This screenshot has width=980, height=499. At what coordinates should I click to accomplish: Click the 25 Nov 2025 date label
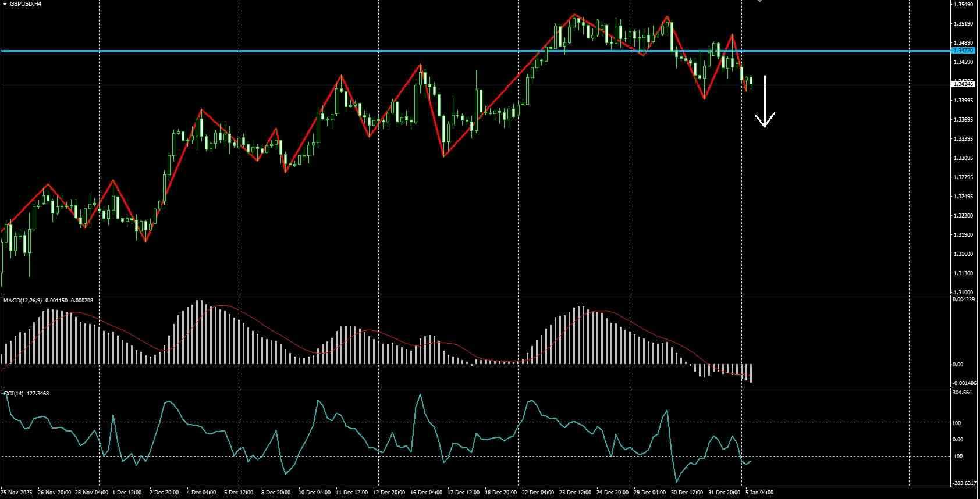[17, 493]
